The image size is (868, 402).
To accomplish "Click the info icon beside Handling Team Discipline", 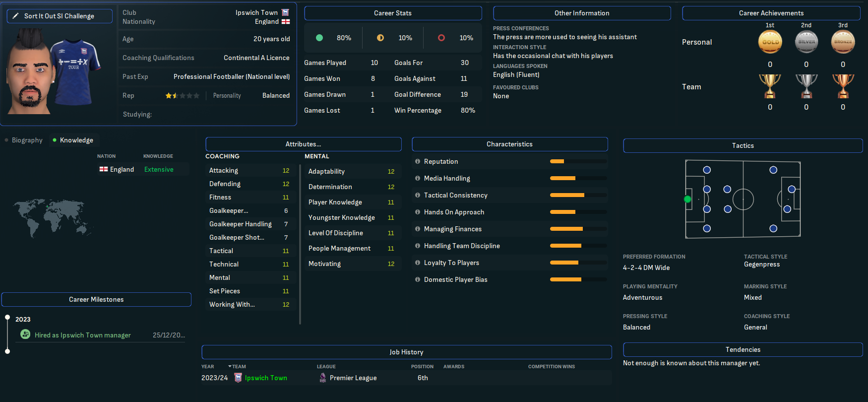I will coord(418,246).
